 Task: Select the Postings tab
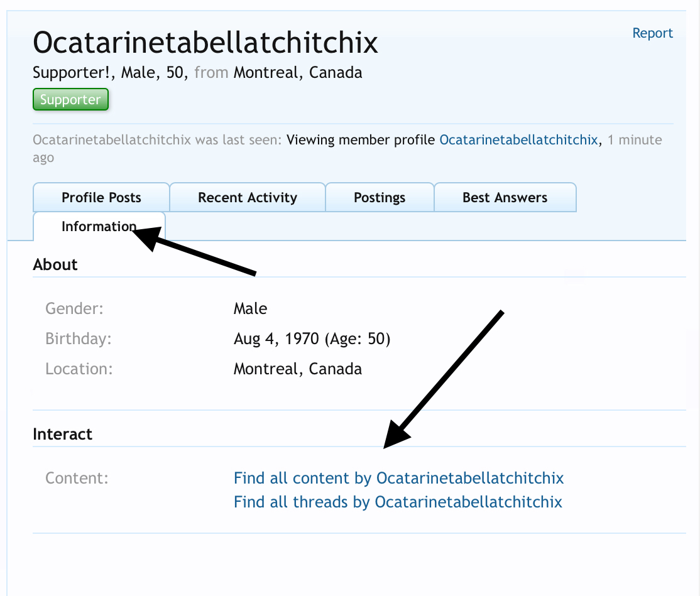tap(380, 198)
